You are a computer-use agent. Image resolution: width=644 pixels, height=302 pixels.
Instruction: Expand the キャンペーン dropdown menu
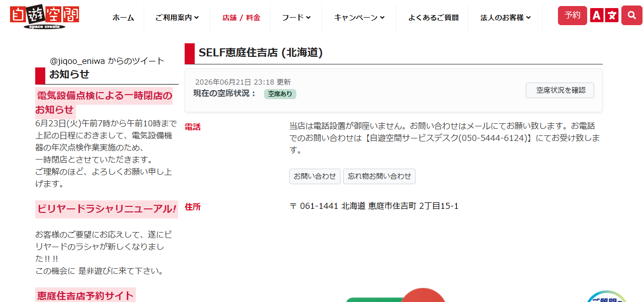360,18
